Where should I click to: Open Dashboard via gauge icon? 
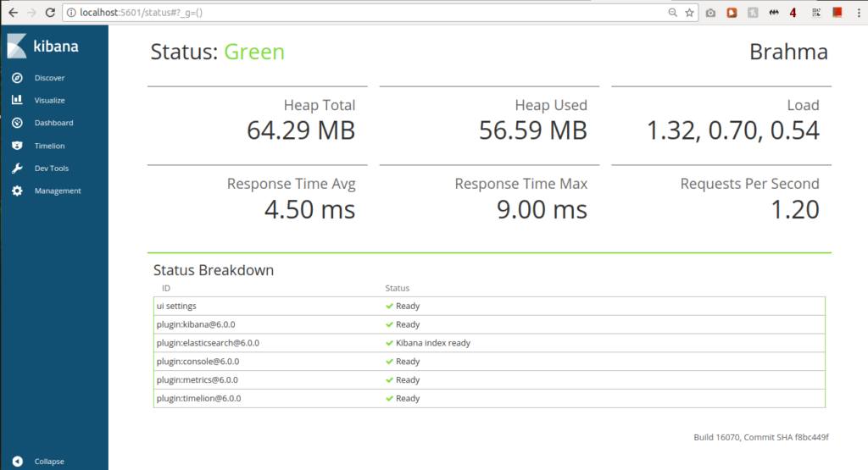pyautogui.click(x=17, y=123)
